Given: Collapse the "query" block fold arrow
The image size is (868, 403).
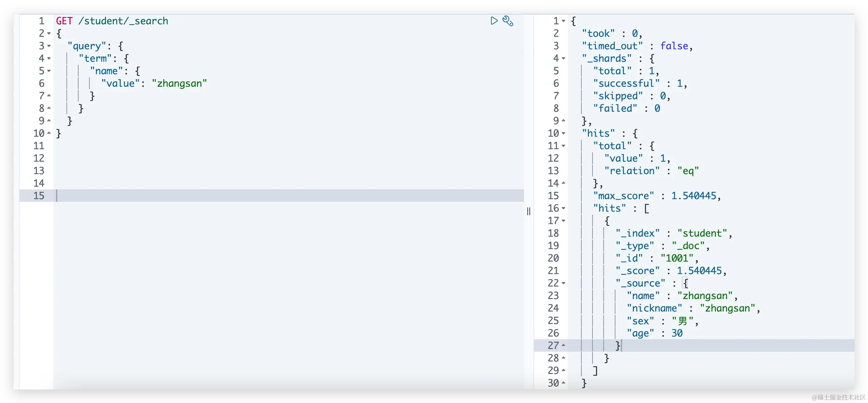Looking at the screenshot, I should 49,46.
